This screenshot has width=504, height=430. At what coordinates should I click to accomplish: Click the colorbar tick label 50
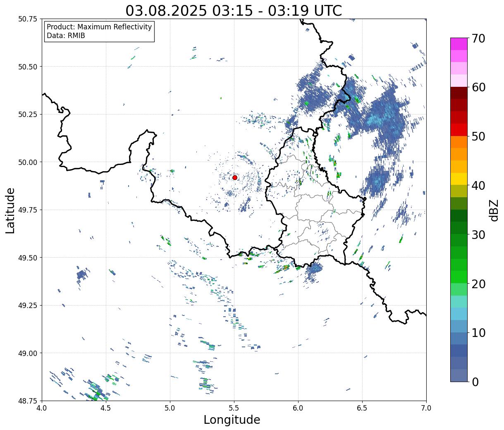tap(478, 136)
